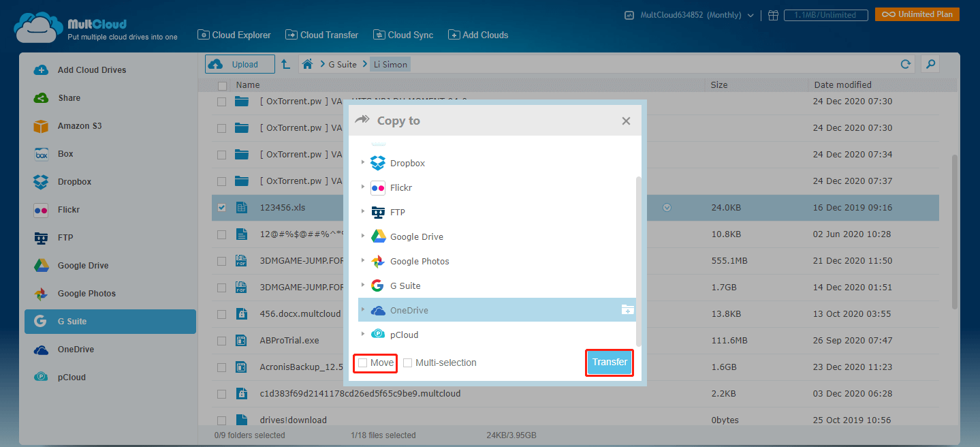Click the G Suite breadcrumb
The height and width of the screenshot is (447, 980).
click(343, 65)
